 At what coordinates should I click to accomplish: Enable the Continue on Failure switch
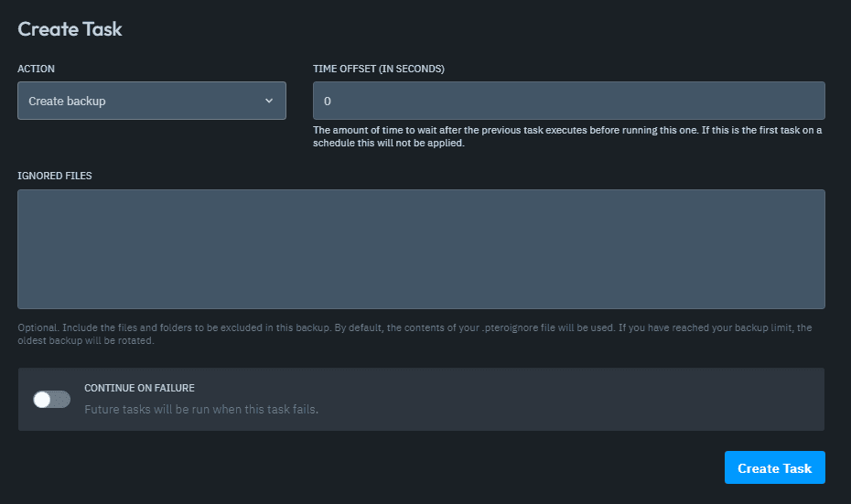(x=51, y=399)
